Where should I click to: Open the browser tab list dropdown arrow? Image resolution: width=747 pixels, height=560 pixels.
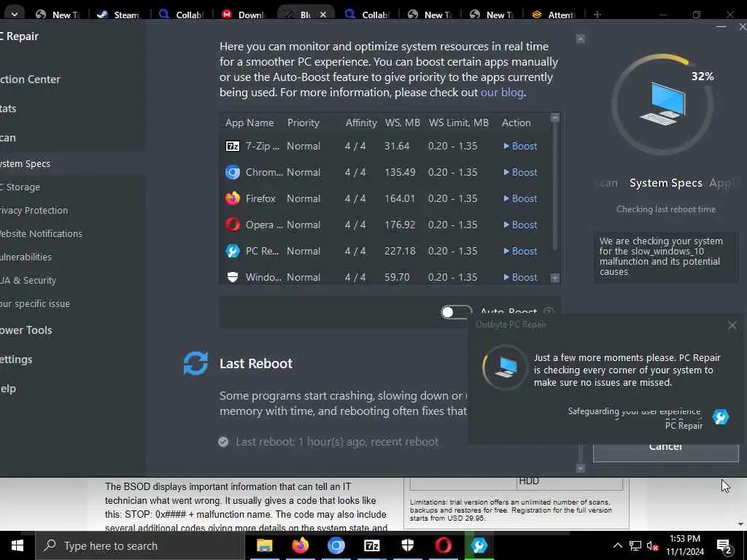click(x=15, y=15)
